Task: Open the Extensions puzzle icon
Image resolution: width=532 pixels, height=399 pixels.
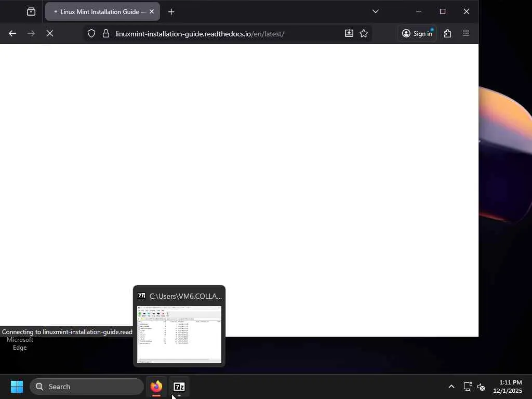Action: coord(447,33)
